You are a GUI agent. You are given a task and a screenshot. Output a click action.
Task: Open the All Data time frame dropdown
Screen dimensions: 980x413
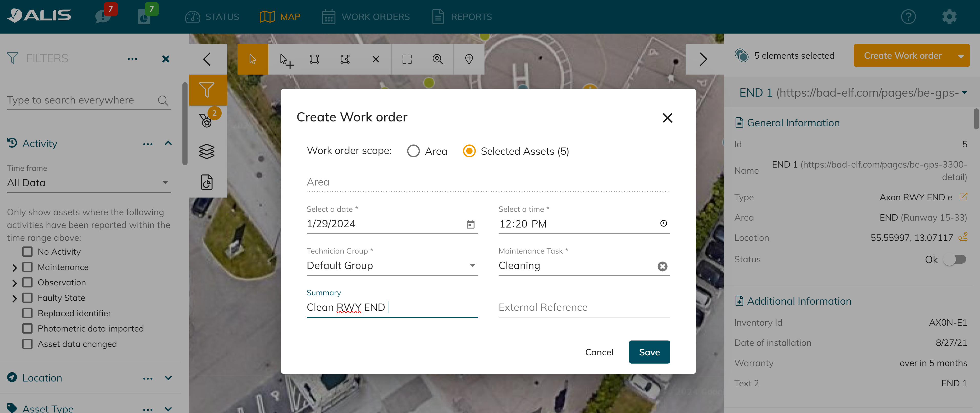(x=88, y=182)
